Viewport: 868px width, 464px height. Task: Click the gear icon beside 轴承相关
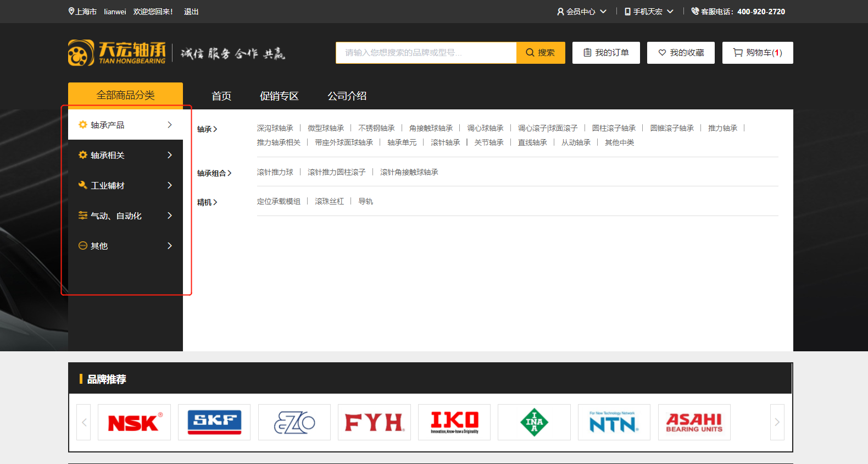[83, 155]
